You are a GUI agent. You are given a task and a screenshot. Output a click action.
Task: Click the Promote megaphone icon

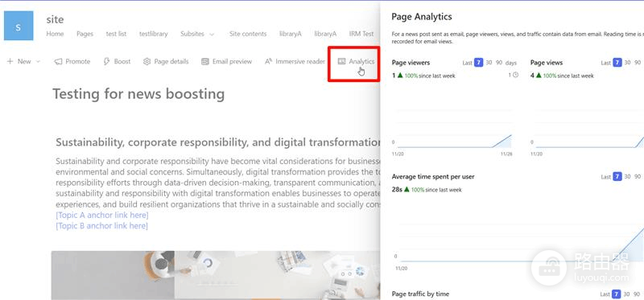click(x=58, y=62)
